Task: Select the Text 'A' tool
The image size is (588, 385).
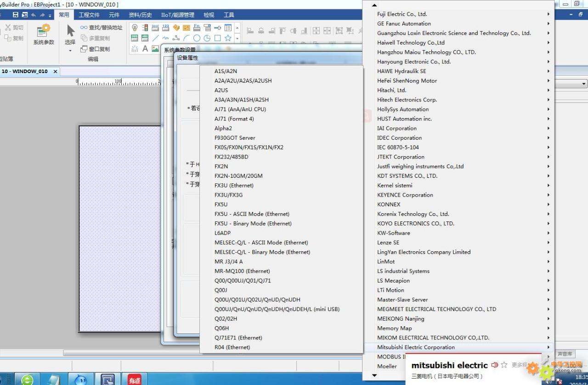Action: click(x=145, y=49)
